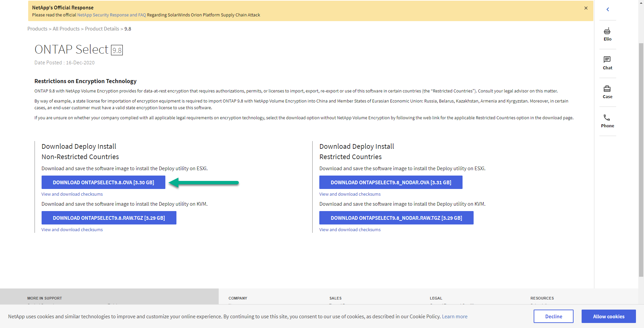Go to All Products breadcrumb
This screenshot has height=328, width=644.
coord(66,29)
